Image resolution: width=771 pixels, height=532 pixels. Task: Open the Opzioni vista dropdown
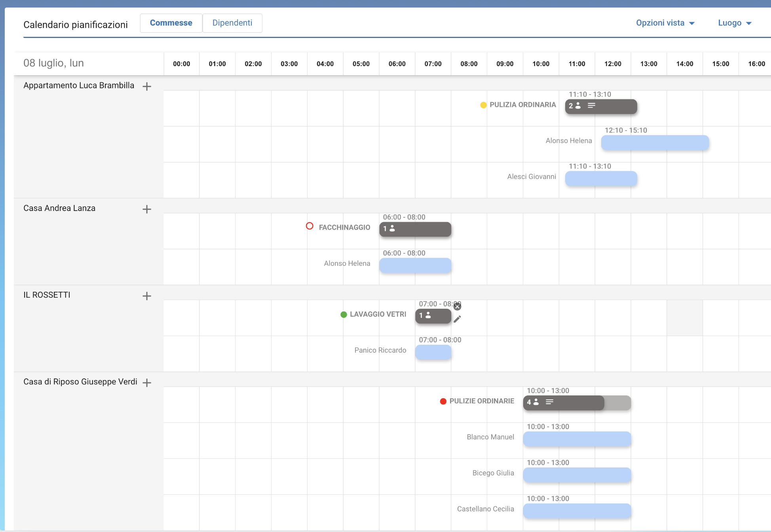coord(665,23)
